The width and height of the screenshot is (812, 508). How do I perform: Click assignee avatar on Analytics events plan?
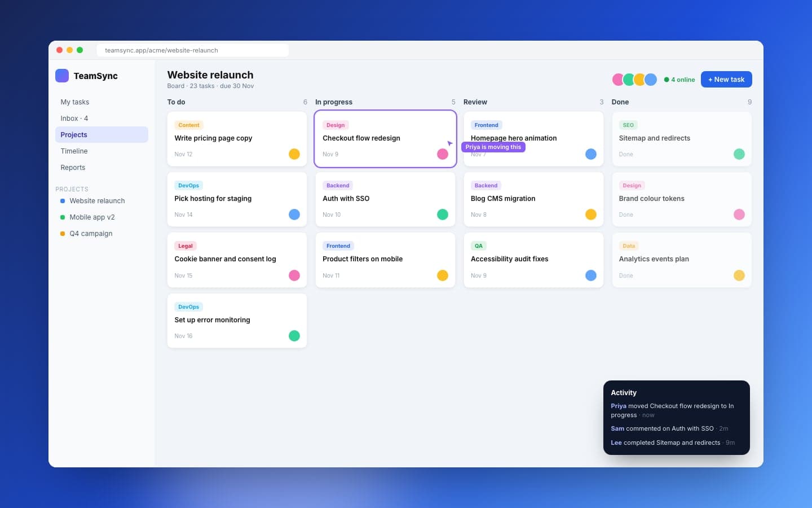pyautogui.click(x=739, y=275)
